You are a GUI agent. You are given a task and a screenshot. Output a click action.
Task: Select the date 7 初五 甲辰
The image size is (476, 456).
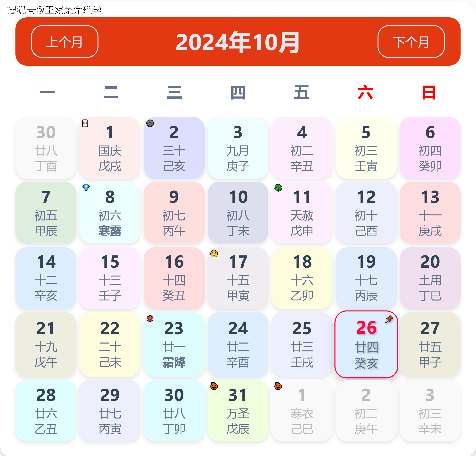click(x=46, y=213)
